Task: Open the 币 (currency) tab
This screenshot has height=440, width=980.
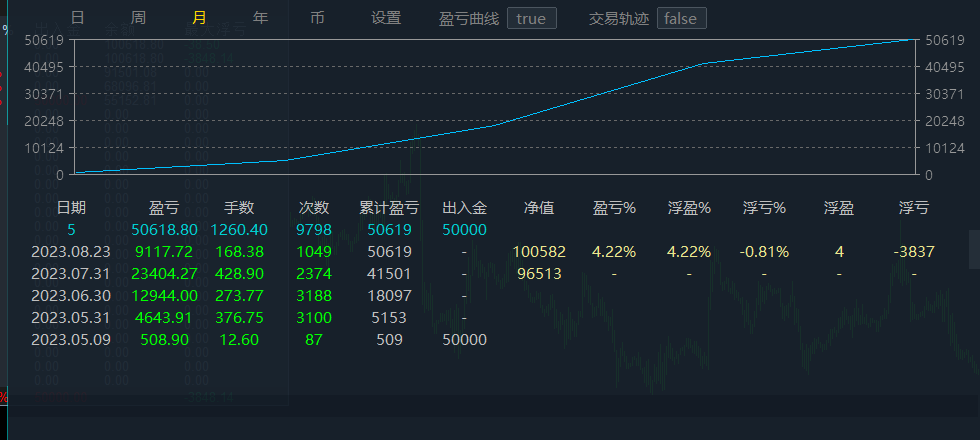Action: 318,18
